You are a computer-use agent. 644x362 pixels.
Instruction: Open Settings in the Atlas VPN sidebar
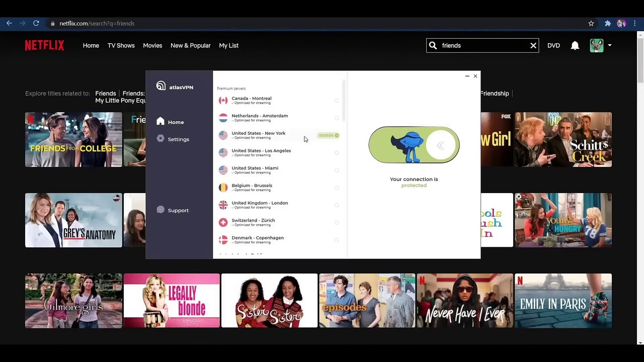tap(173, 139)
